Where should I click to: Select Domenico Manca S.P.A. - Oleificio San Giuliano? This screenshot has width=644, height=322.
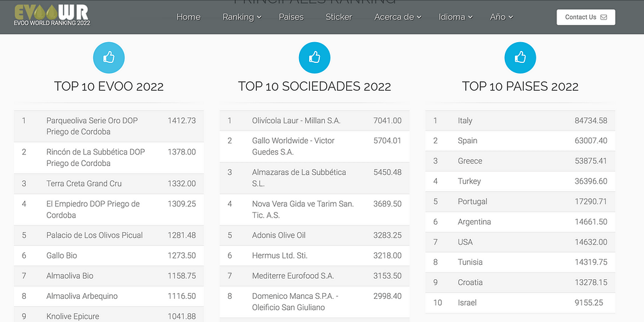coord(295,301)
